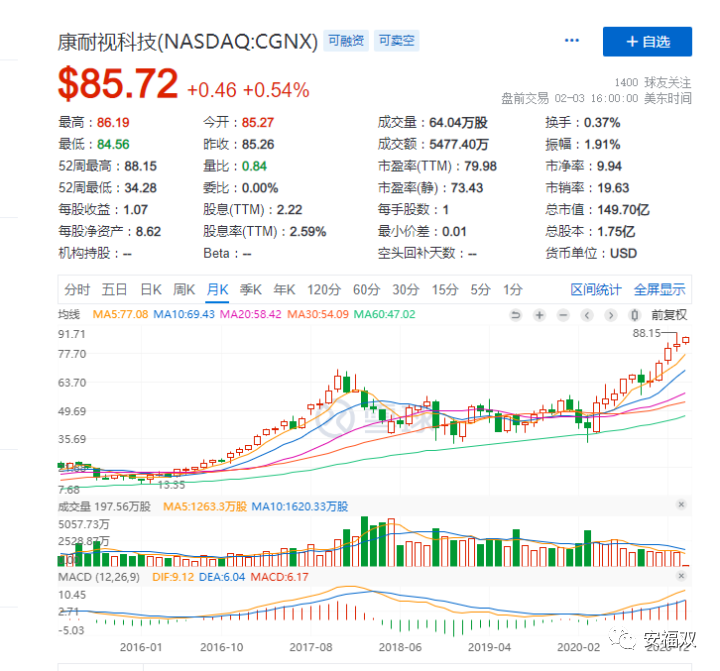Add stock with the 自选 button
720x671 pixels.
[647, 42]
